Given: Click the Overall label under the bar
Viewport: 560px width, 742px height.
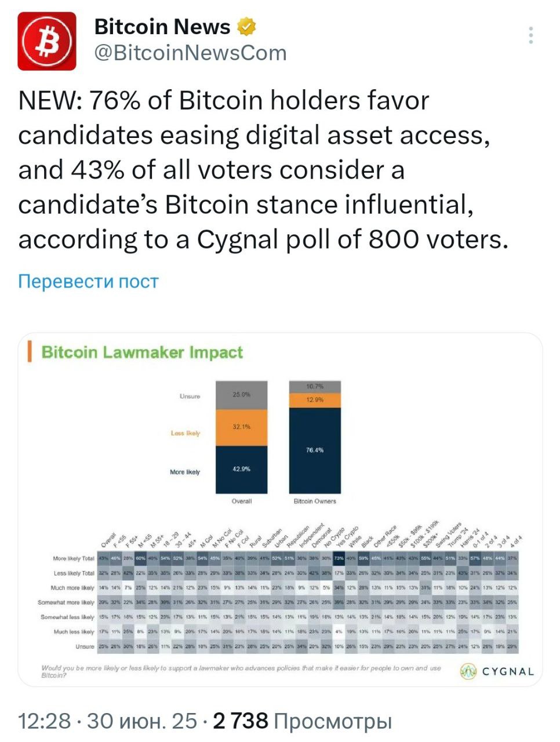Looking at the screenshot, I should pyautogui.click(x=242, y=501).
